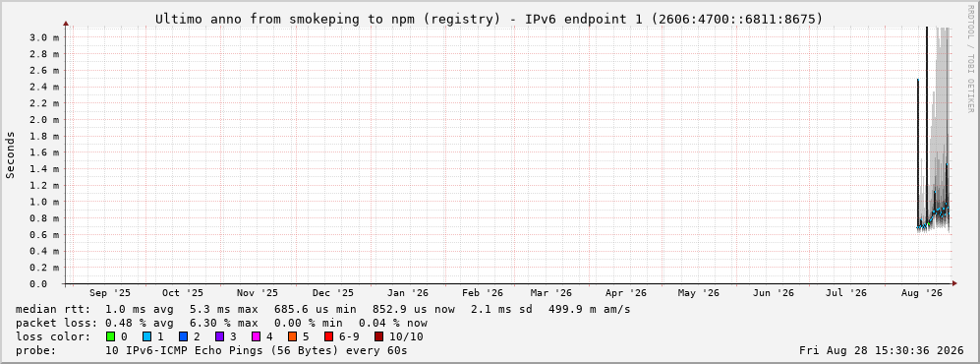
Task: Click the orange loss color 5 swatch
Action: pos(293,336)
